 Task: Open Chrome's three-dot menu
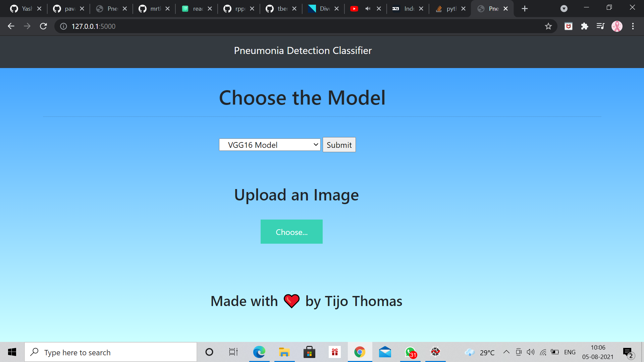coord(633,26)
